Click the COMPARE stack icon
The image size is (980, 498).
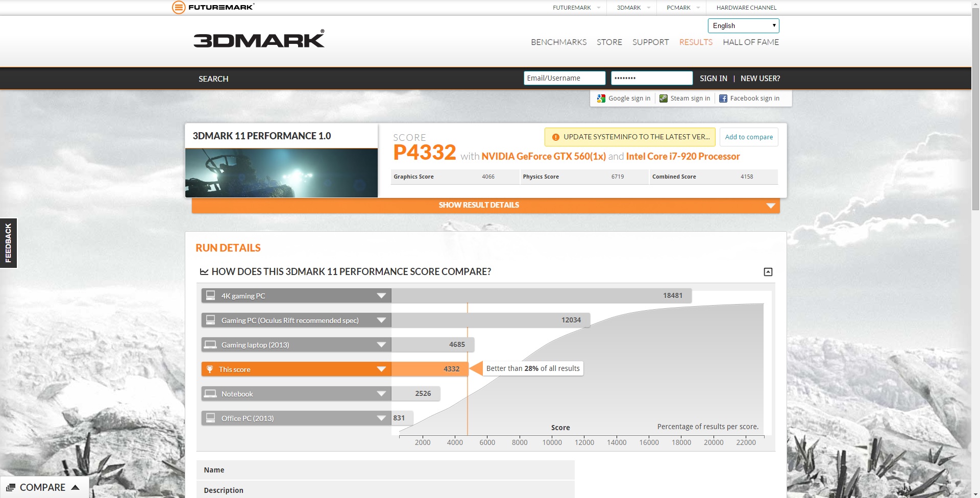tap(11, 488)
